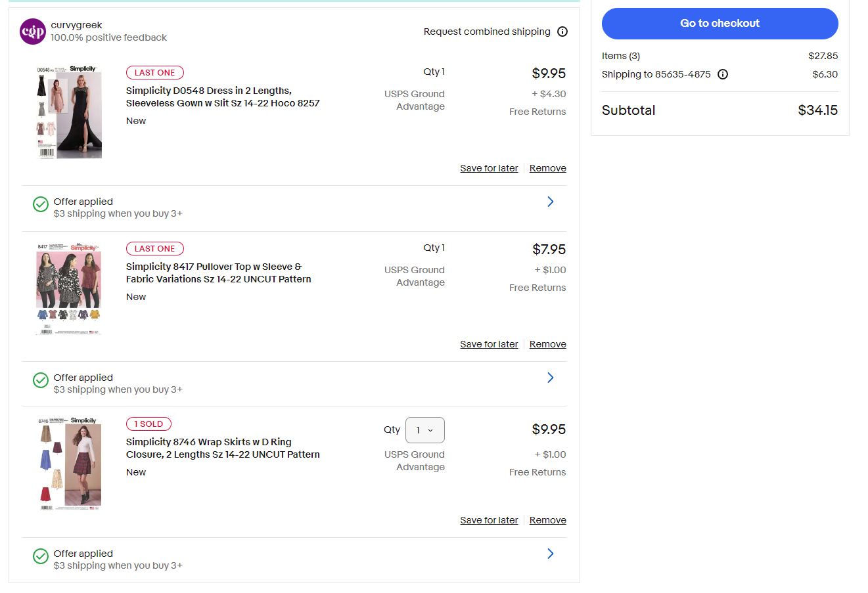Click the $7.95 price of the Pullover Top
This screenshot has width=868, height=593.
pos(549,250)
